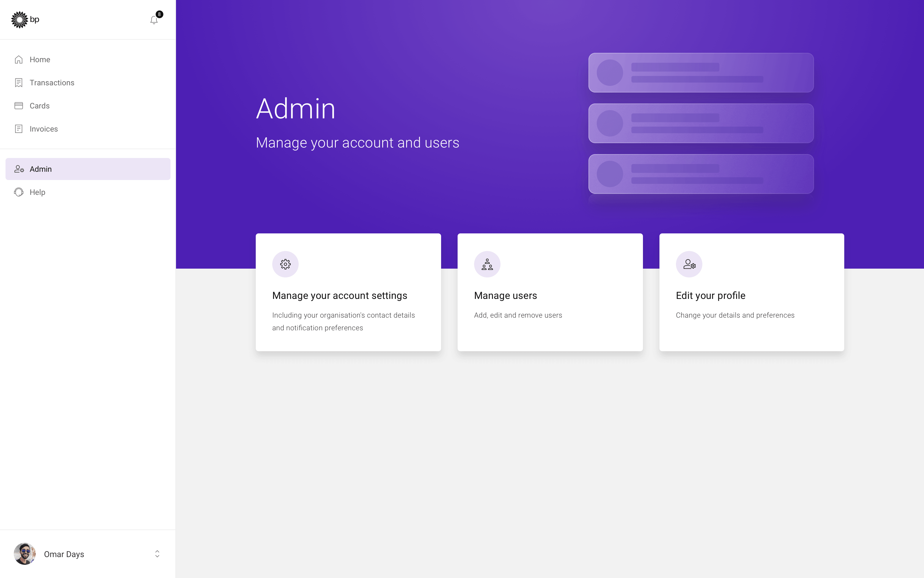
Task: Open Manage your account settings card
Action: coord(348,292)
